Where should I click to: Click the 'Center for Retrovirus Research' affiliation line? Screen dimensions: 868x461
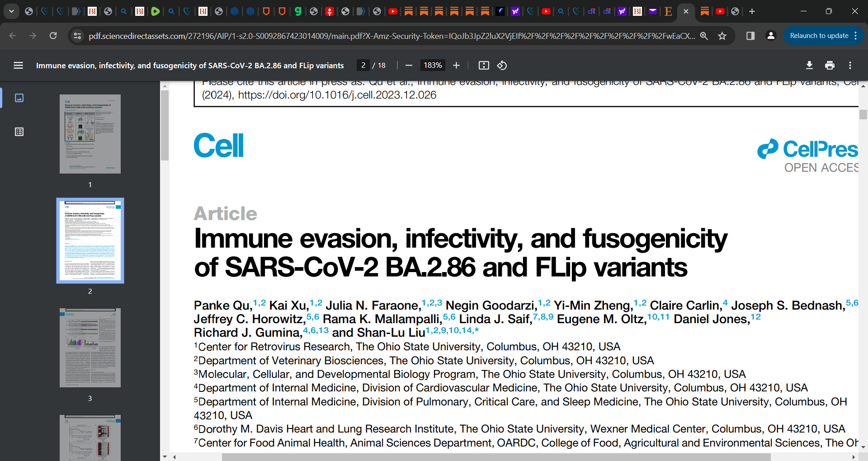(407, 347)
